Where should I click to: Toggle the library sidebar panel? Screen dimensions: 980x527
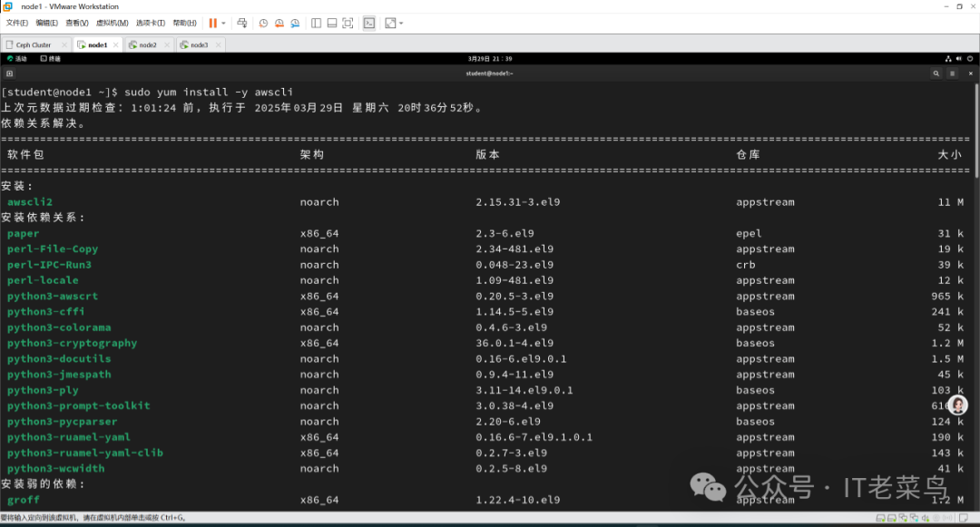coord(317,23)
